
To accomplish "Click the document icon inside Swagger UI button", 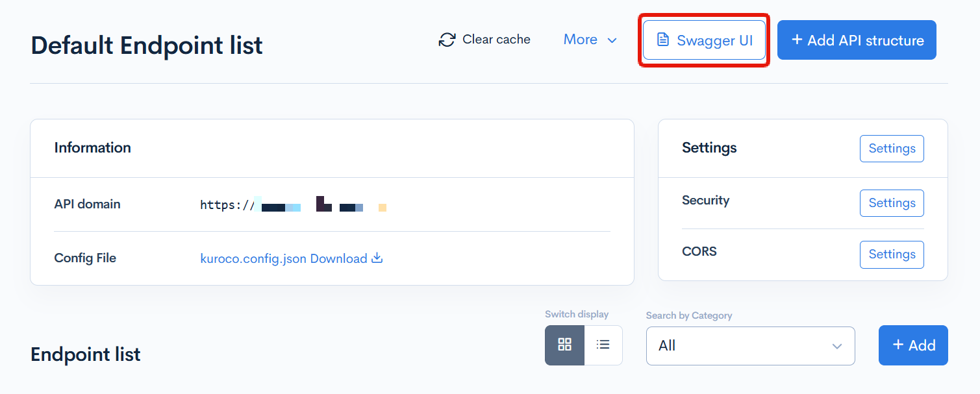I will (x=664, y=40).
